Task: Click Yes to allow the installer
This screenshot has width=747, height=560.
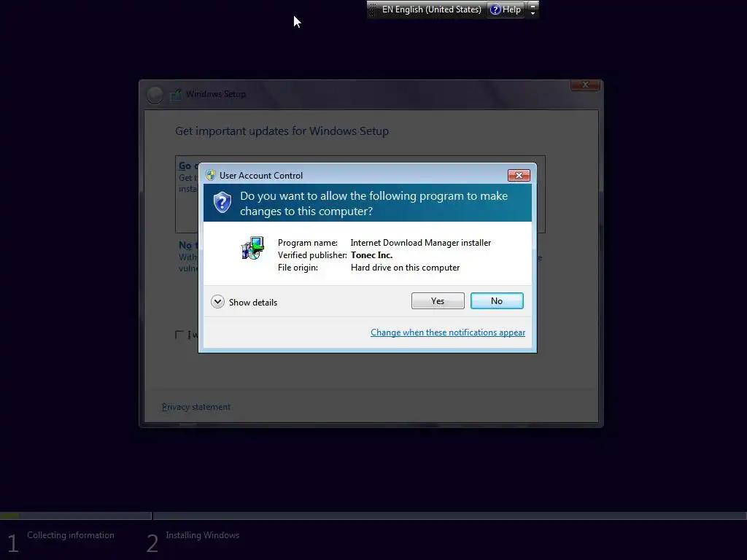Action: (x=438, y=301)
